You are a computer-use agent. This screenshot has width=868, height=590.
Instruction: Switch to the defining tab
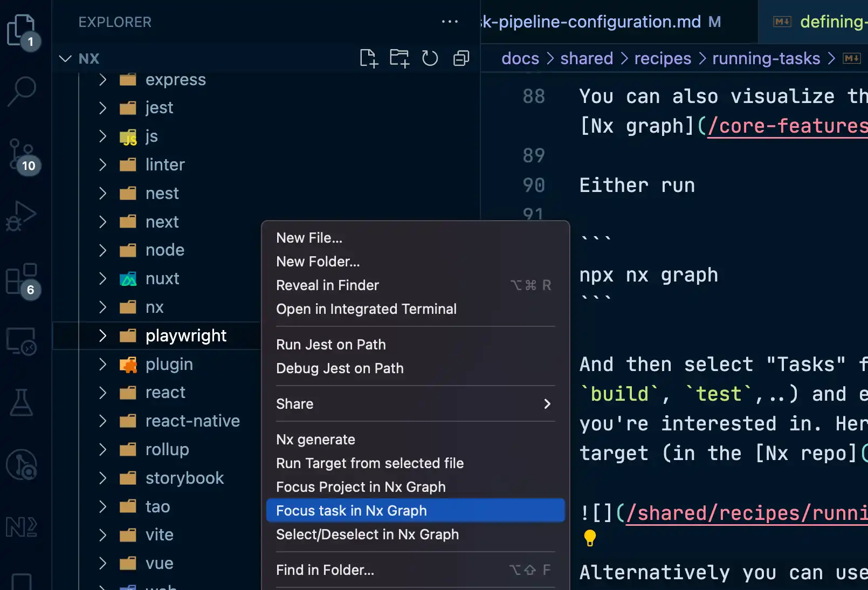(830, 22)
